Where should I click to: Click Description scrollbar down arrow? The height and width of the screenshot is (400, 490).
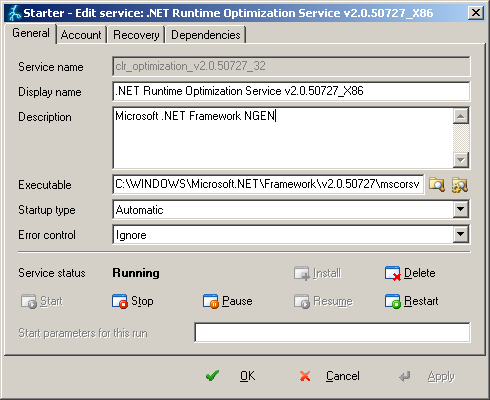click(461, 160)
